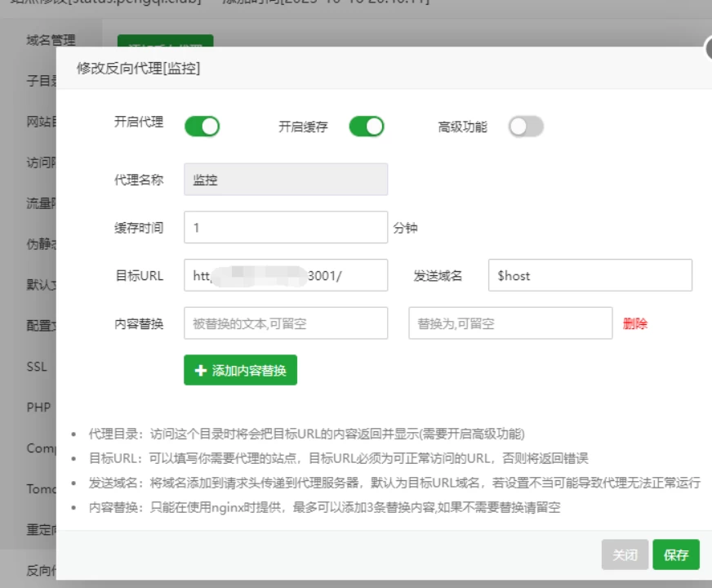
Task: Click the 发送域名 help text line
Action: 394,483
